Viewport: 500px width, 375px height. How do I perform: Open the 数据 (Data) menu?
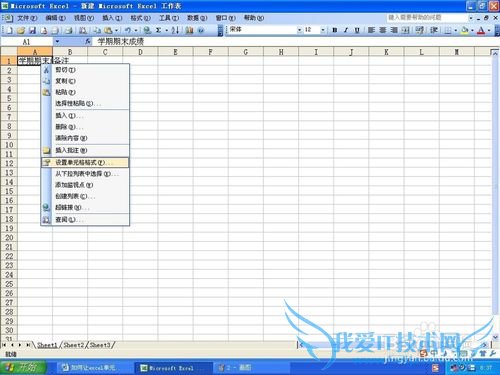(x=197, y=18)
